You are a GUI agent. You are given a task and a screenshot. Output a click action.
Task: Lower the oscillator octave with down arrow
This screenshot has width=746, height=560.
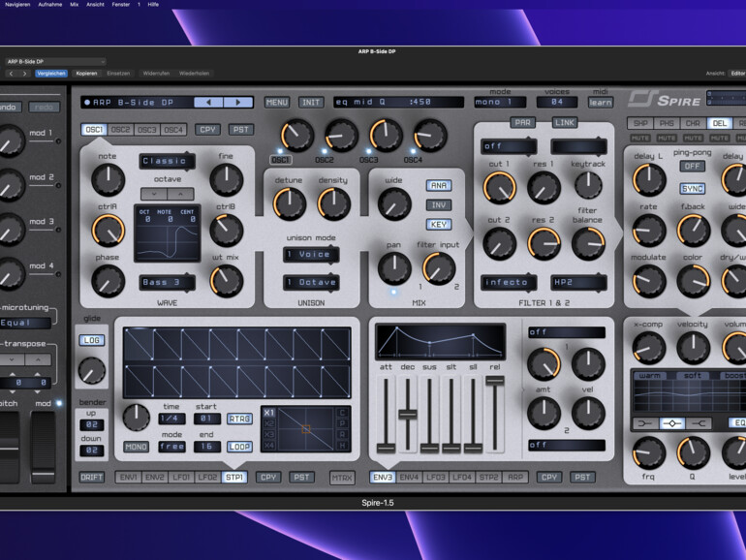(154, 195)
